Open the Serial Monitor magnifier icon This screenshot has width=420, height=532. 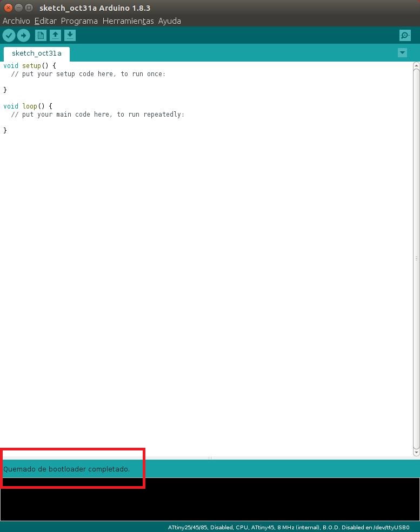pos(405,35)
